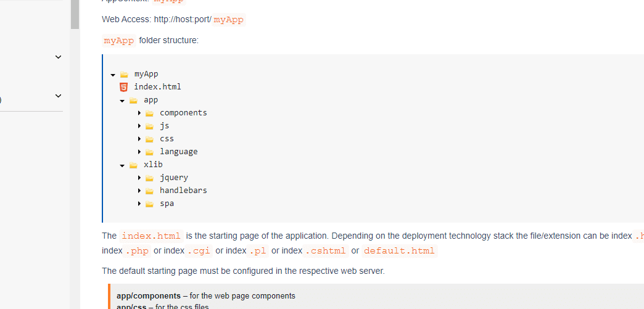Select the handlebars tree entry label

pyautogui.click(x=183, y=191)
